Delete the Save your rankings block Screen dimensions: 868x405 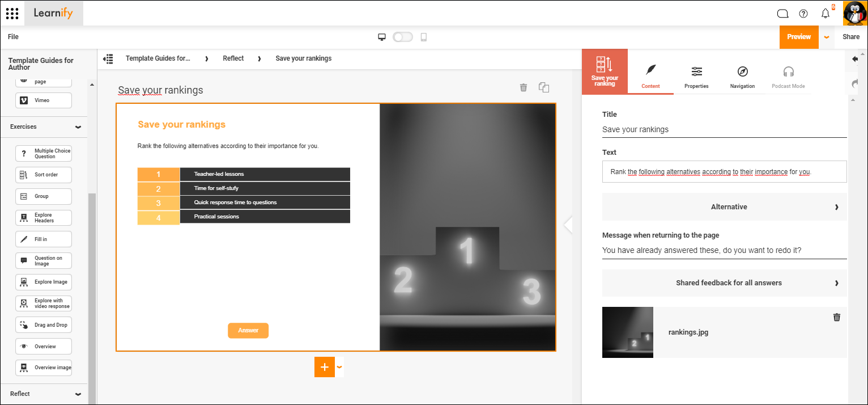(523, 87)
